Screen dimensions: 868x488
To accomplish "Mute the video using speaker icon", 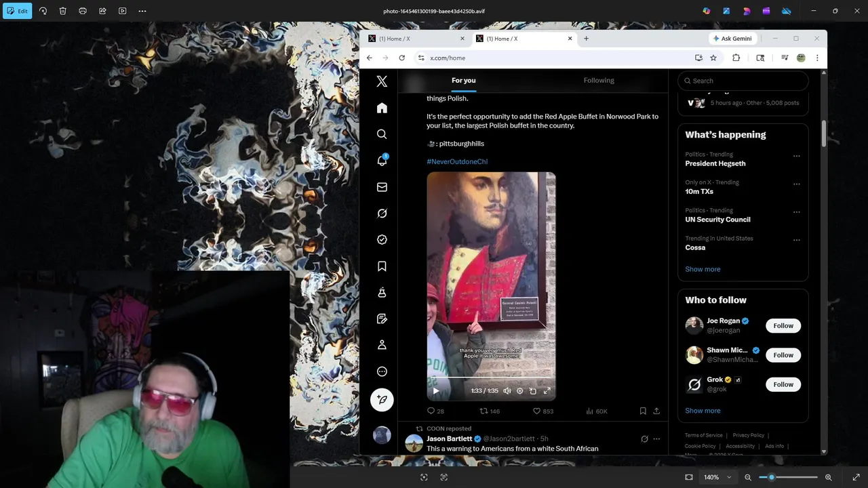I will 507,390.
